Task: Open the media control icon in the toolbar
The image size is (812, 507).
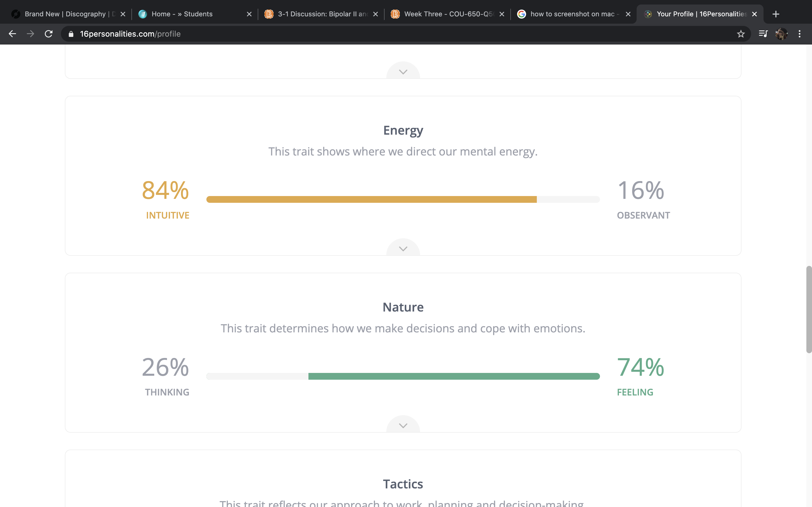Action: coord(763,34)
